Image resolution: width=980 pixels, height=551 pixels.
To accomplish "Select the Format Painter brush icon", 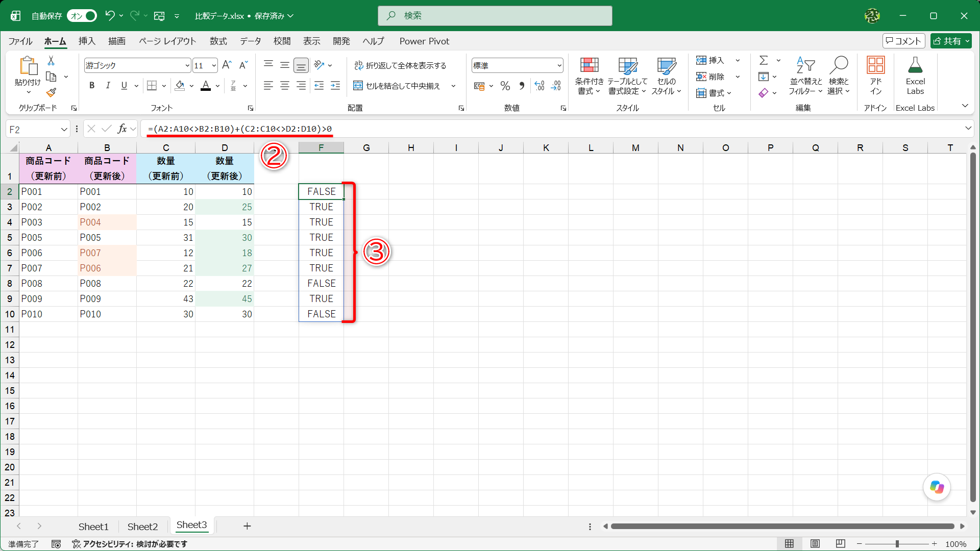I will click(51, 92).
